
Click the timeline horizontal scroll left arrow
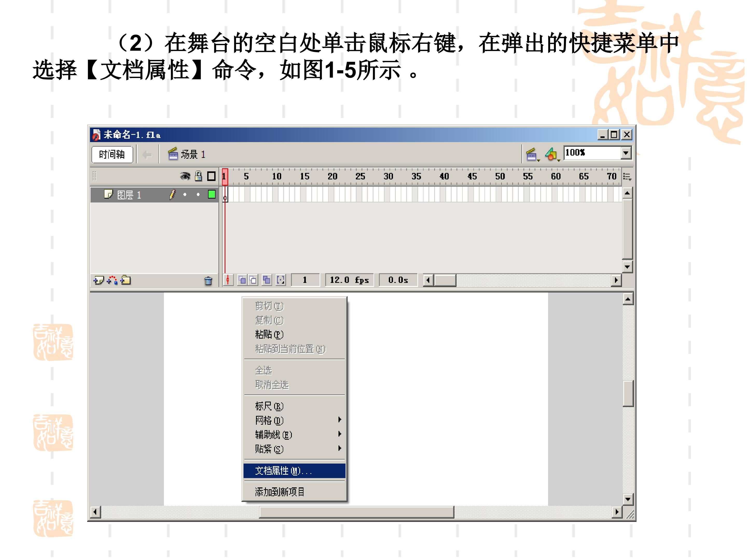point(428,280)
